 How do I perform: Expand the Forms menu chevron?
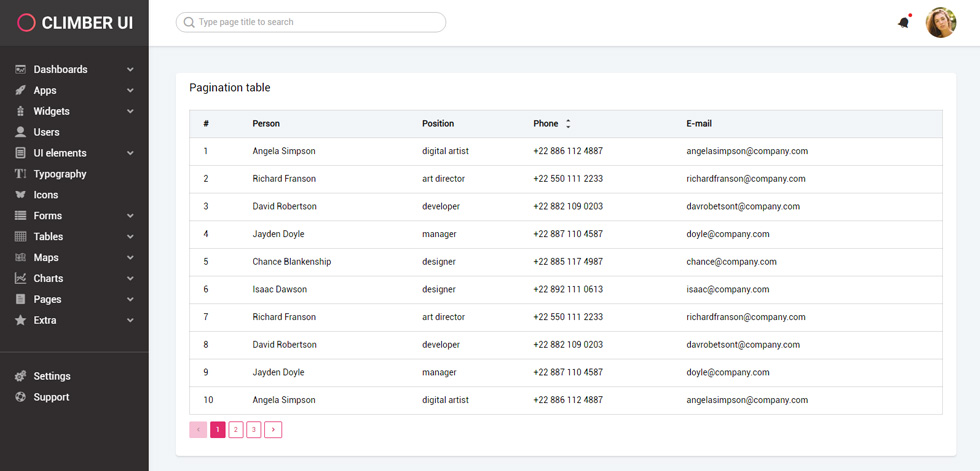pos(130,216)
